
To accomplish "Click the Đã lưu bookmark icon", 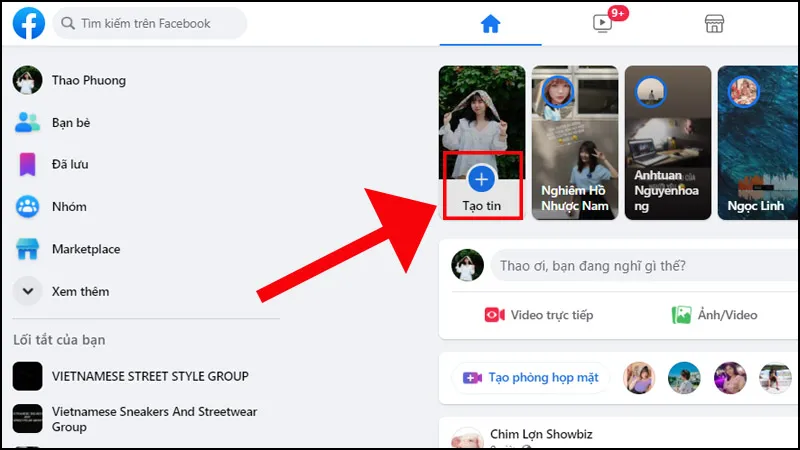I will (x=28, y=164).
